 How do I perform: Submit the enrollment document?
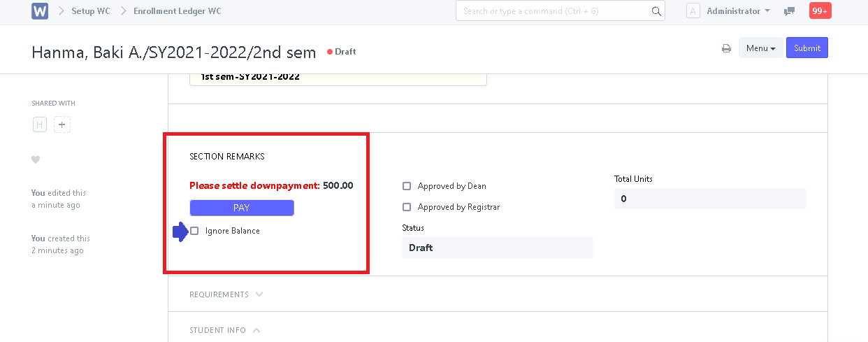tap(807, 48)
